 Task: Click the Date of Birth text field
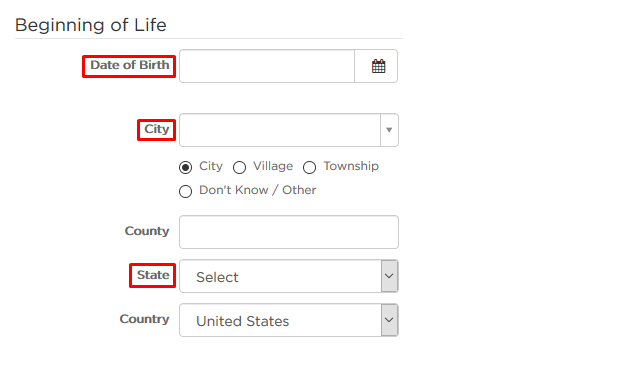click(x=267, y=66)
